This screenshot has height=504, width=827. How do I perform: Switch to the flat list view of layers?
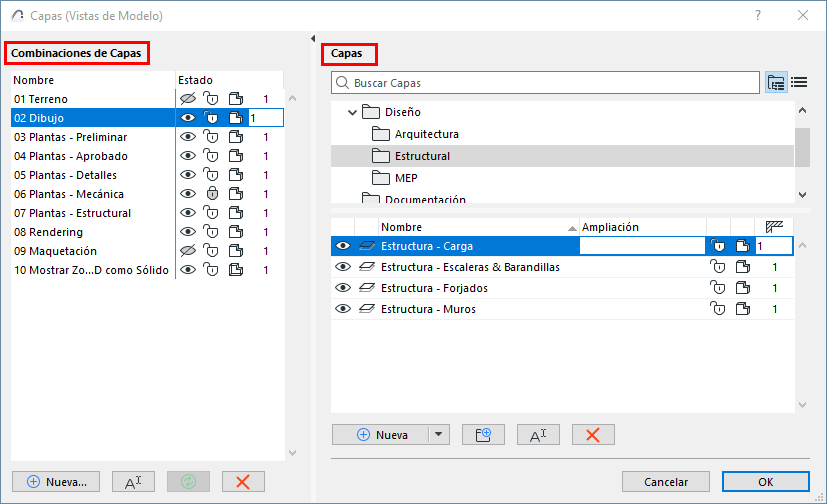[x=799, y=83]
